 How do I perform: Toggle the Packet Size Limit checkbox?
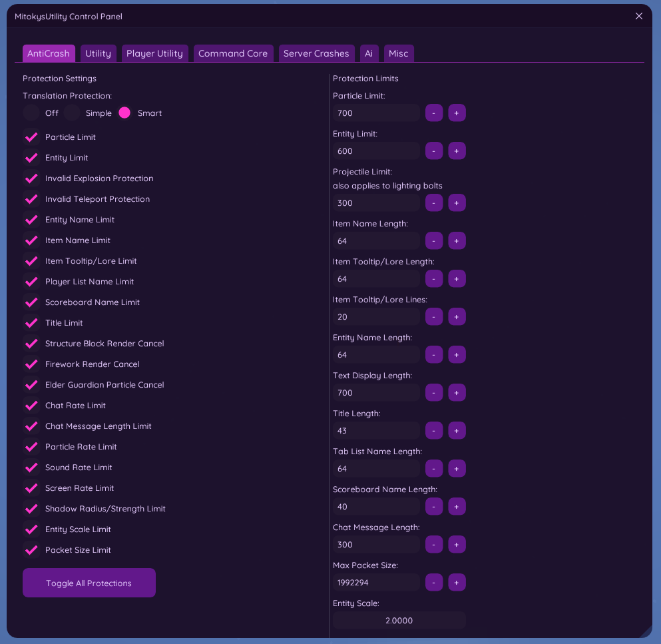coord(31,550)
